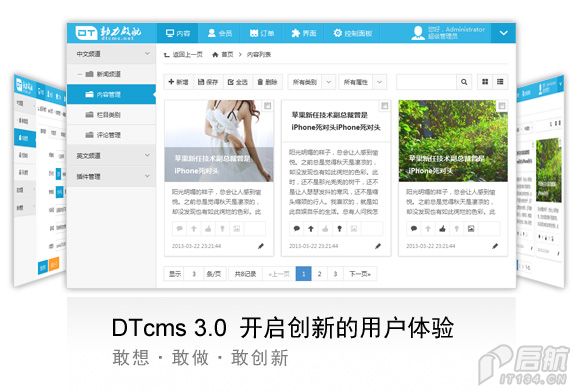Open the green foliage card thumbnail
This screenshot has width=580, height=392.
[x=453, y=141]
